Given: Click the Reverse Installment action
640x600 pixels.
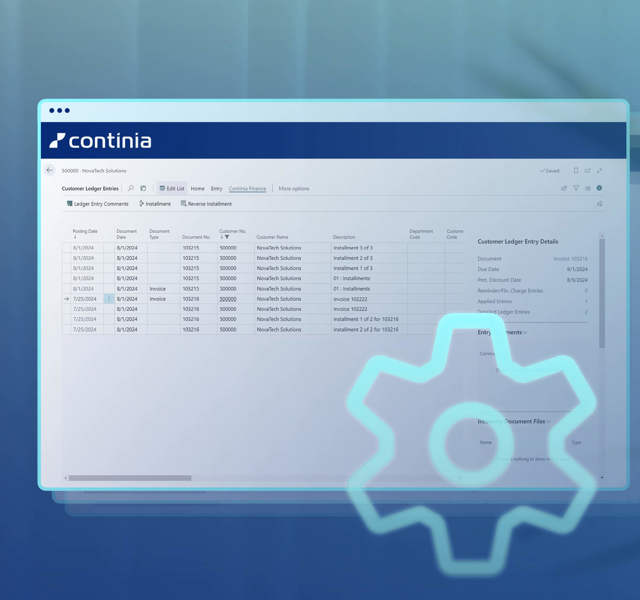Looking at the screenshot, I should pos(207,204).
